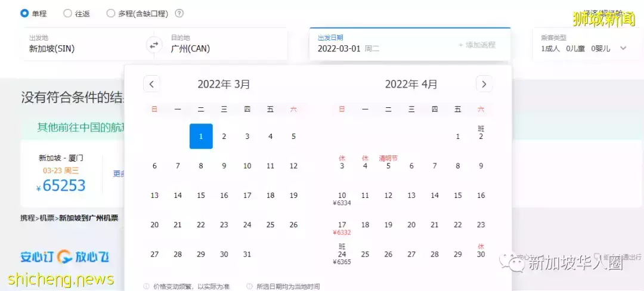Click the 目的地 广州(CAN) field
The width and height of the screenshot is (644, 291).
tap(224, 44)
